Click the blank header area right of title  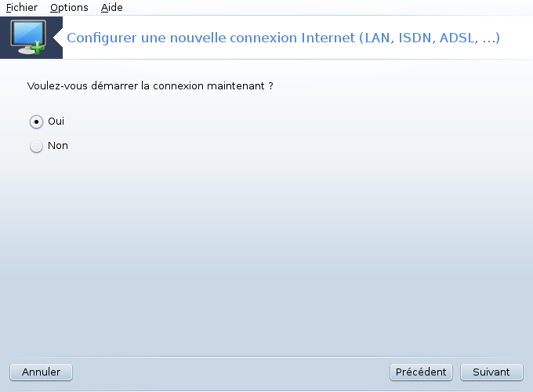coord(517,38)
